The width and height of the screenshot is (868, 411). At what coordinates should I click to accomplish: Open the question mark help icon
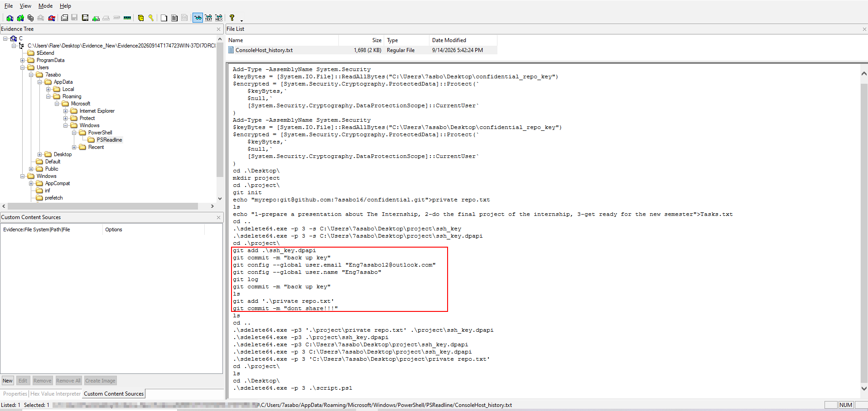[x=232, y=18]
